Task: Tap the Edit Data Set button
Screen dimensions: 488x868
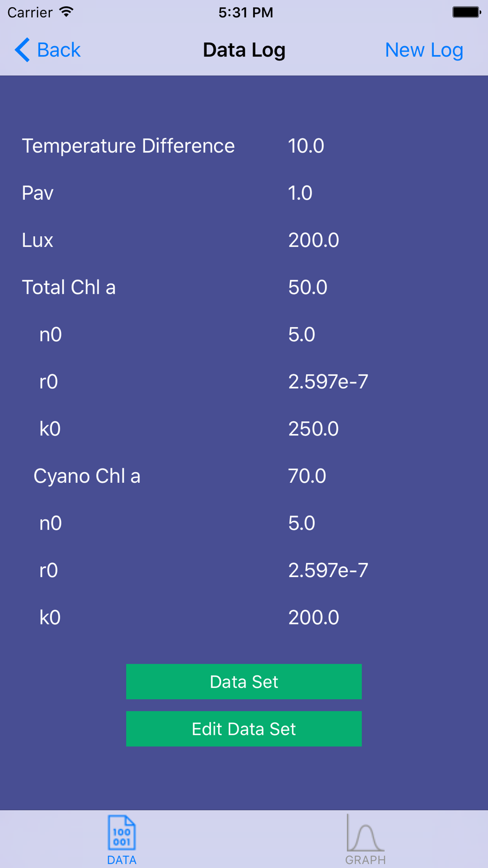Action: pos(244,729)
